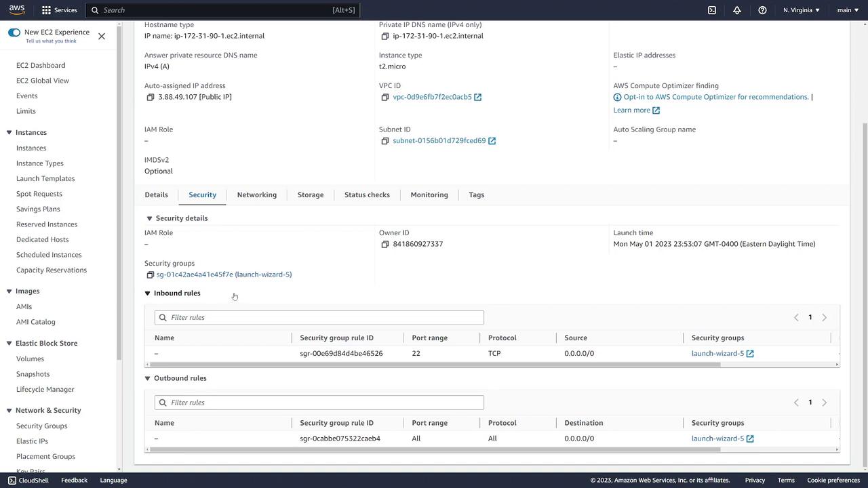Switch to the Networking tab
This screenshot has width=868, height=488.
pos(256,195)
